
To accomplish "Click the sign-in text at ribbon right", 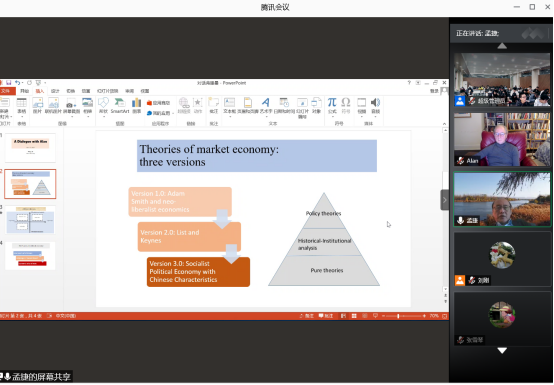I will tap(434, 91).
